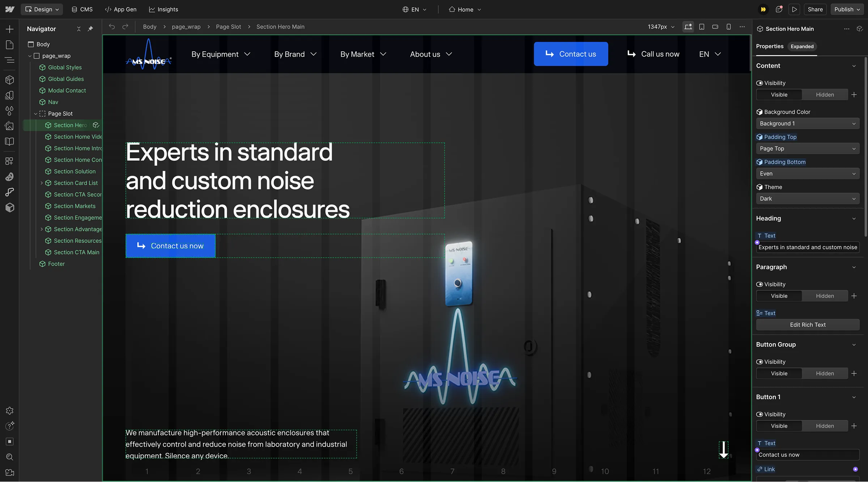Open the Background 1 color setting
Screen dimensions: 868x482
pos(808,123)
